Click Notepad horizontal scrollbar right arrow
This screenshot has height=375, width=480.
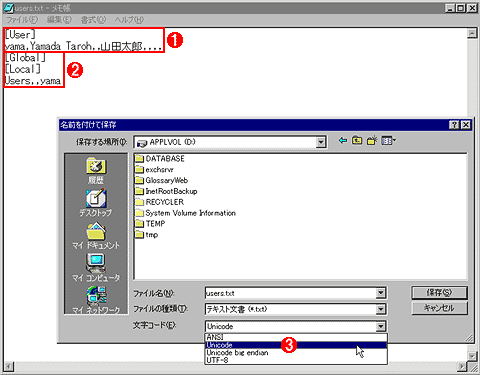[x=462, y=366]
